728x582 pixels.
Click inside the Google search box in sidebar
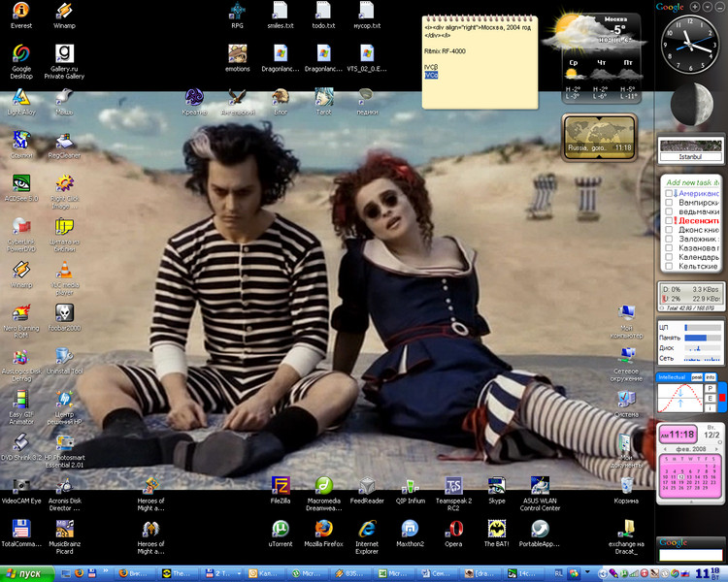pyautogui.click(x=691, y=555)
